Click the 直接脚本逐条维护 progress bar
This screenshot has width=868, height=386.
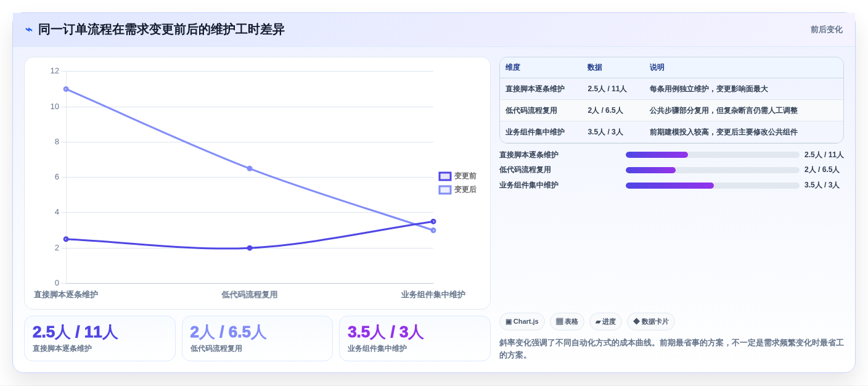pos(713,155)
